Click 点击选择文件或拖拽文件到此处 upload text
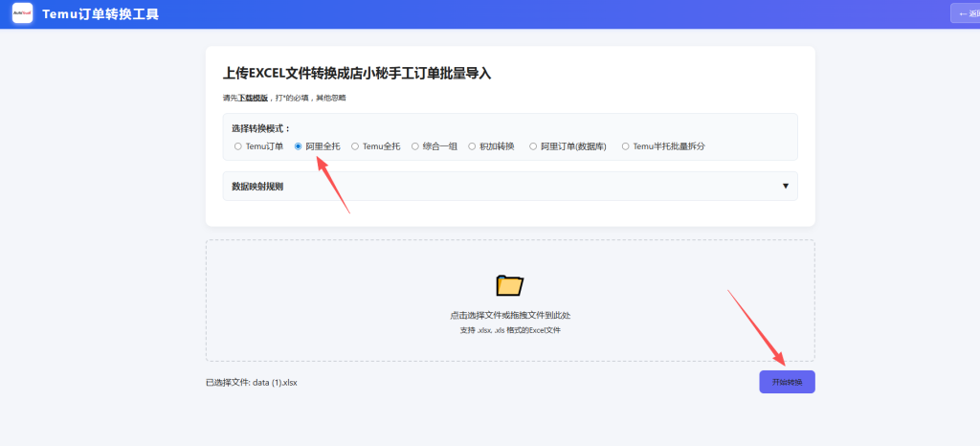This screenshot has width=980, height=446. click(x=510, y=316)
